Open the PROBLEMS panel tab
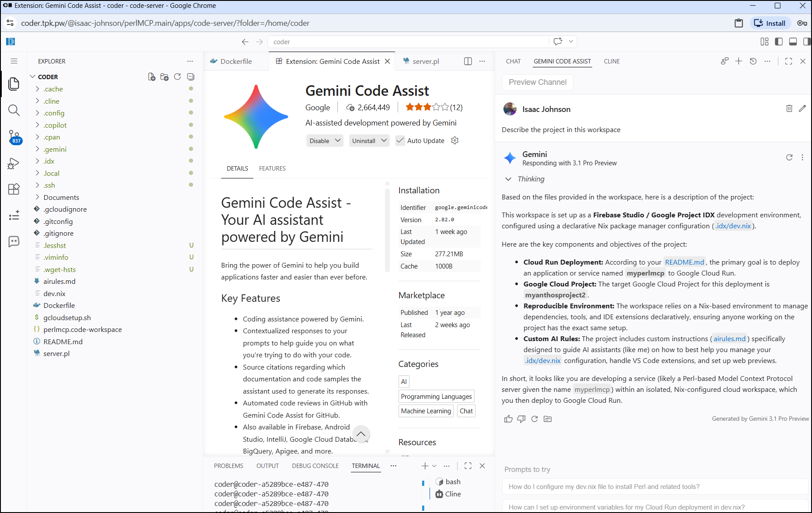This screenshot has width=812, height=513. 229,466
